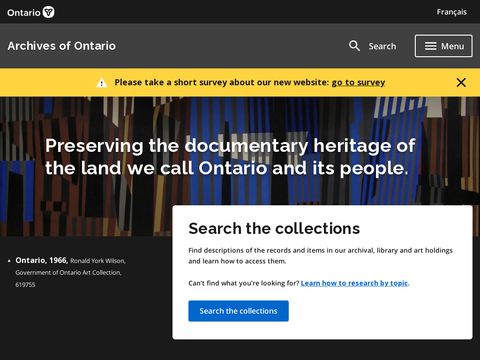Click the magnifying glass search icon
The height and width of the screenshot is (360, 480).
354,46
